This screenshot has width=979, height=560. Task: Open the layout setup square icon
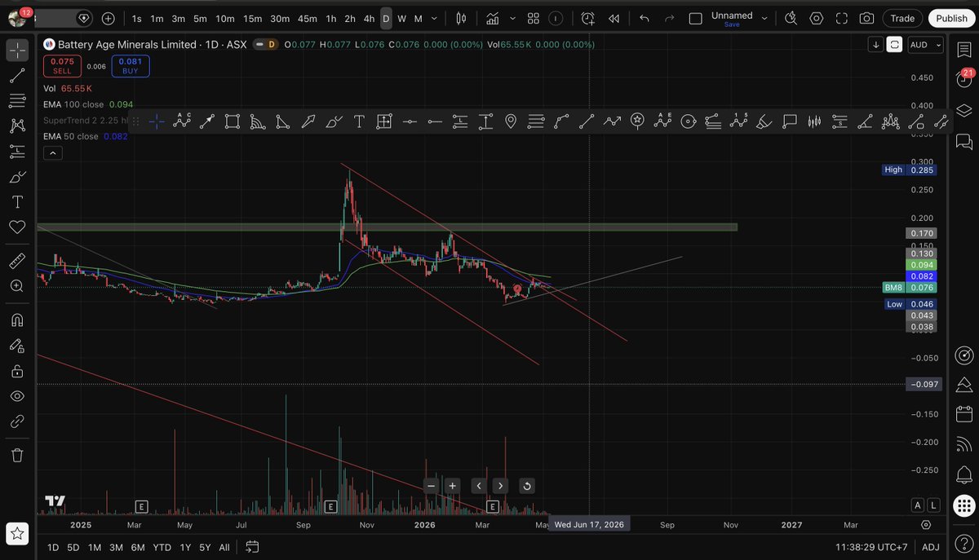695,18
